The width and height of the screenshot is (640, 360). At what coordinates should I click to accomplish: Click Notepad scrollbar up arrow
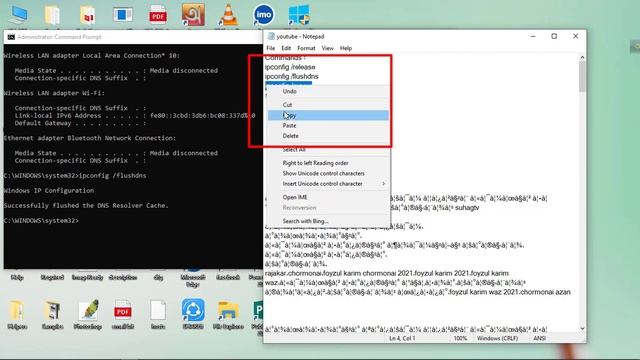pyautogui.click(x=582, y=58)
